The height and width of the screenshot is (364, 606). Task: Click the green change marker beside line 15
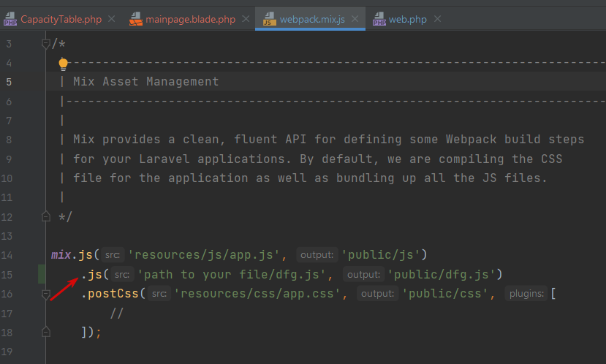click(42, 274)
